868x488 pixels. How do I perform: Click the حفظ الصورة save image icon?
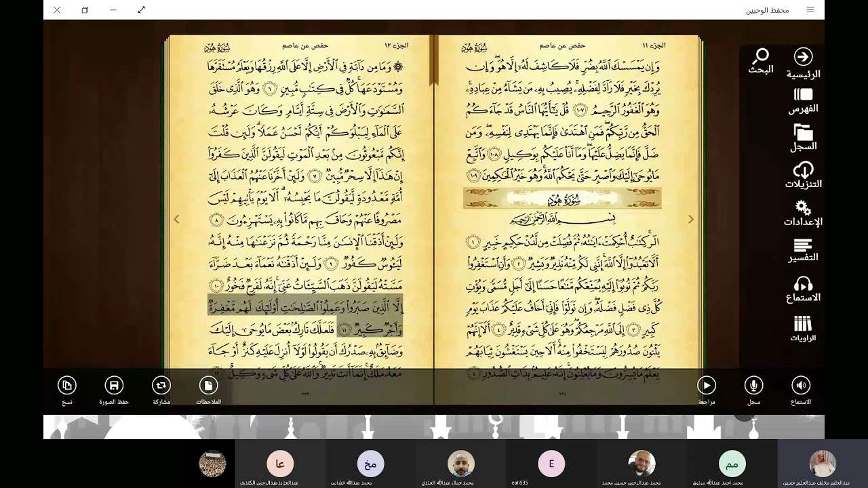click(114, 386)
